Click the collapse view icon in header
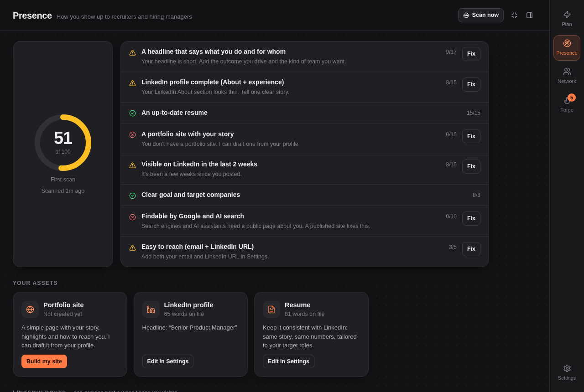584x392 pixels. pos(514,15)
